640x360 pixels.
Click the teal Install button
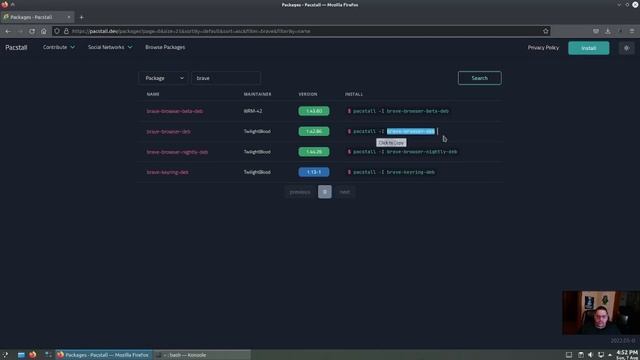click(589, 48)
